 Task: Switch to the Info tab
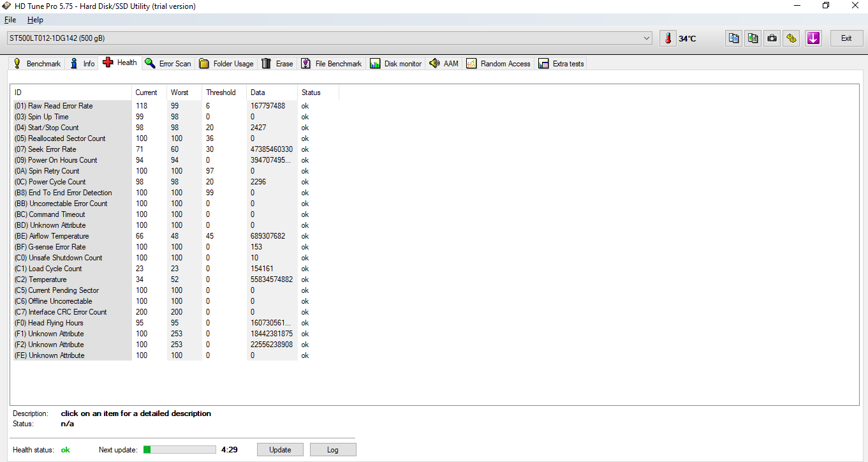(82, 63)
